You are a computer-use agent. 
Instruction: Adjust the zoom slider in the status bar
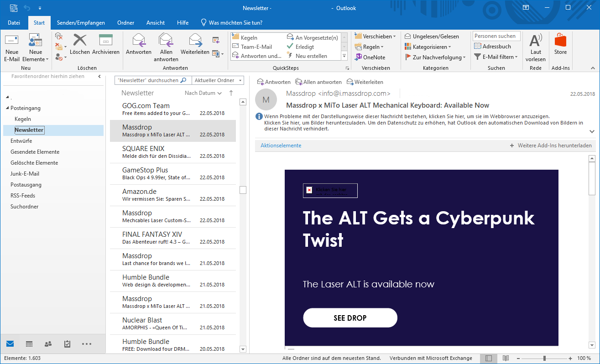point(544,359)
